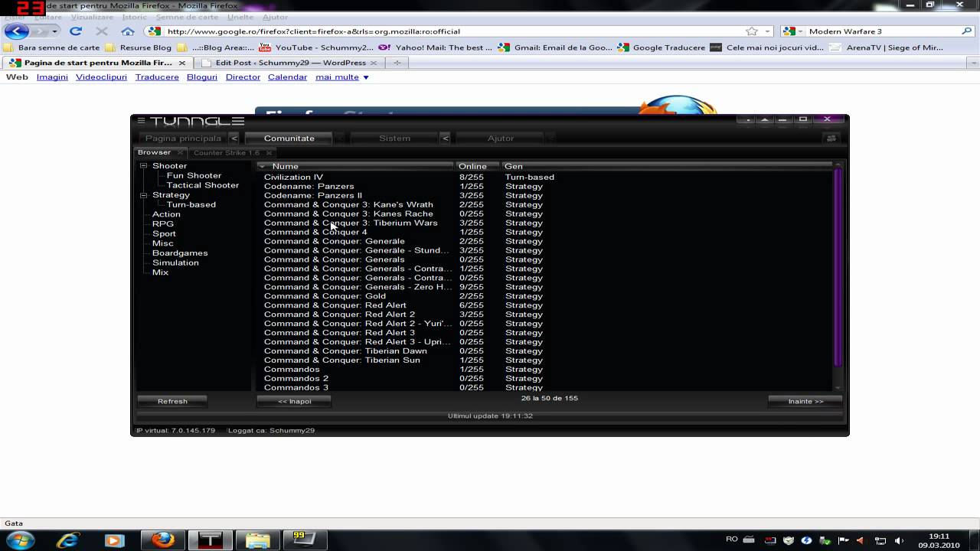The width and height of the screenshot is (980, 551).
Task: Select Civilization IV network row
Action: click(544, 177)
